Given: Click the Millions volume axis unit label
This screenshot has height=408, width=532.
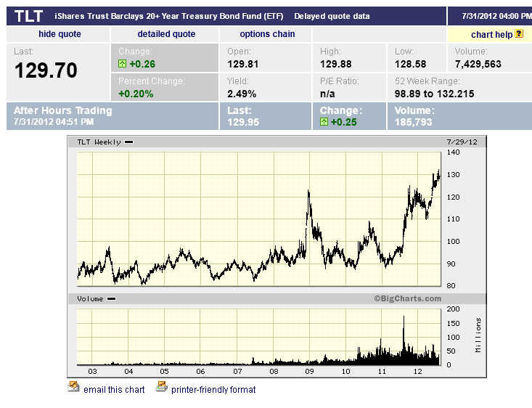Looking at the screenshot, I should click(478, 335).
